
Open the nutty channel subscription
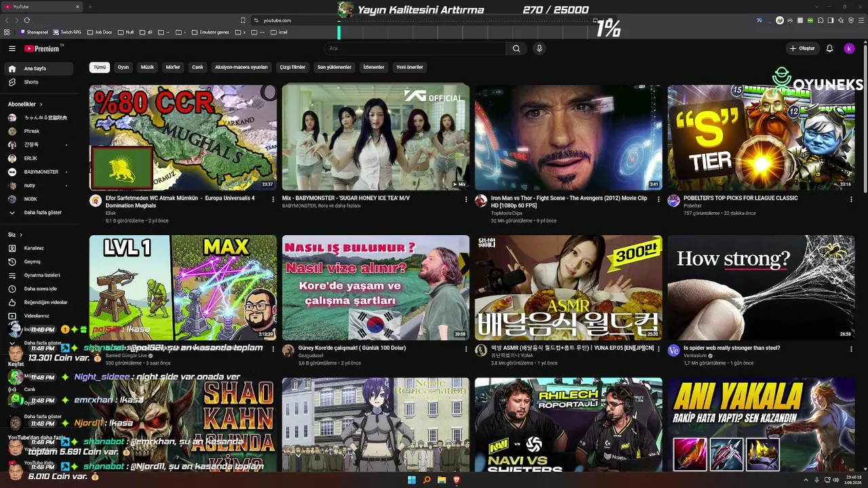pos(39,185)
